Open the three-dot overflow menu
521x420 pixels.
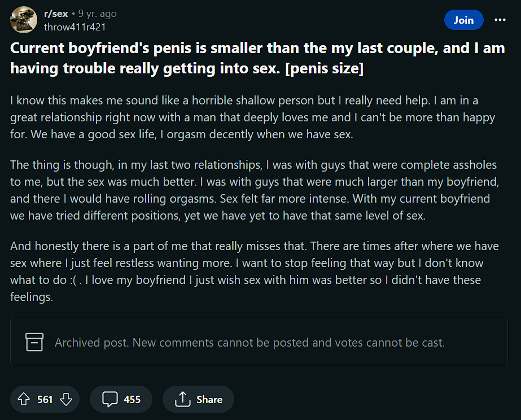500,20
